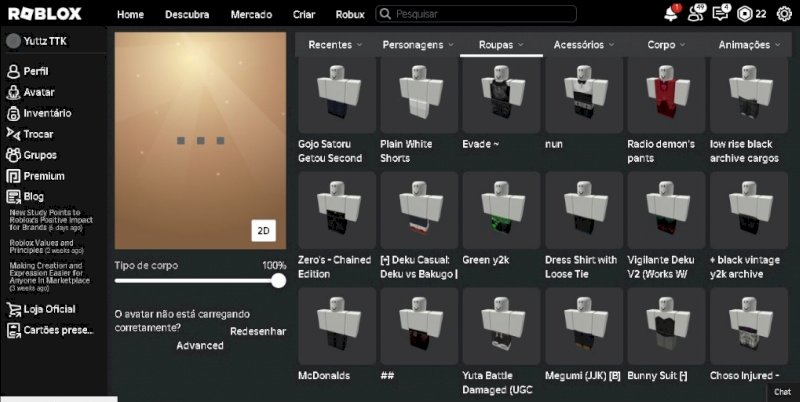This screenshot has width=800, height=402.
Task: Open Grupos in the sidebar
Action: click(14, 155)
